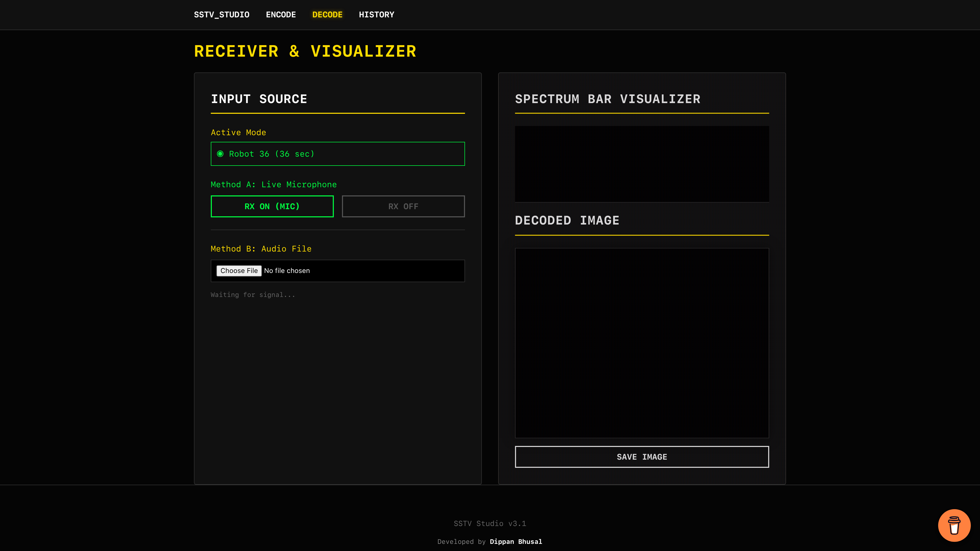Click the SSTV_STUDIO home logo

[x=222, y=15]
